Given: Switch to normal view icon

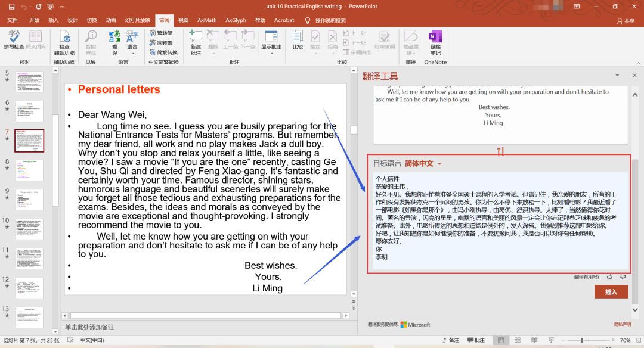Looking at the screenshot, I should [x=501, y=340].
